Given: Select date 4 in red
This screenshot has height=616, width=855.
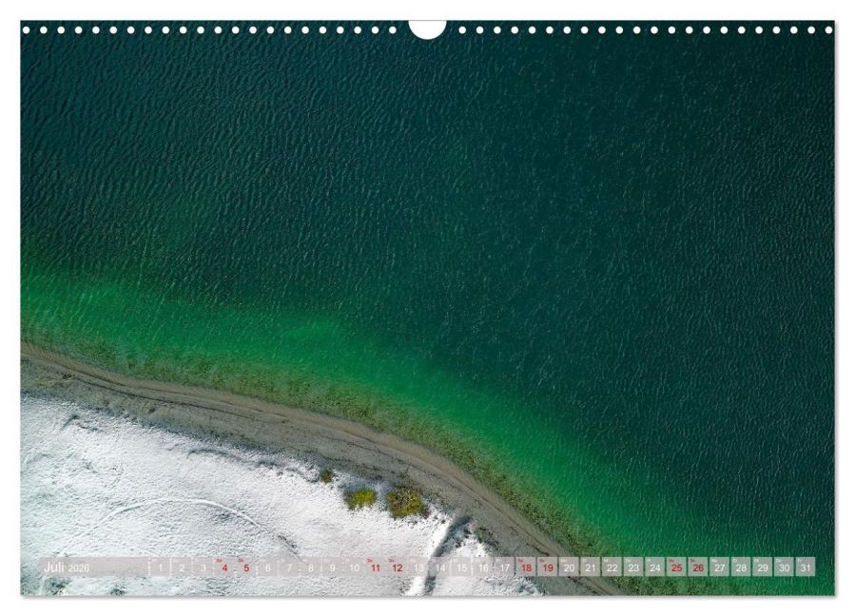Looking at the screenshot, I should pos(223,567).
